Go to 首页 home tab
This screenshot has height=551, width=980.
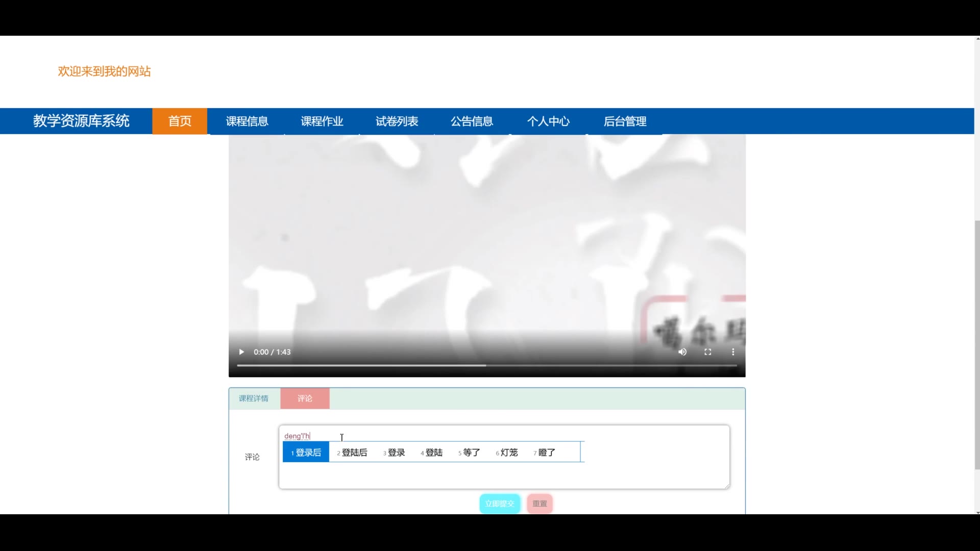point(180,121)
